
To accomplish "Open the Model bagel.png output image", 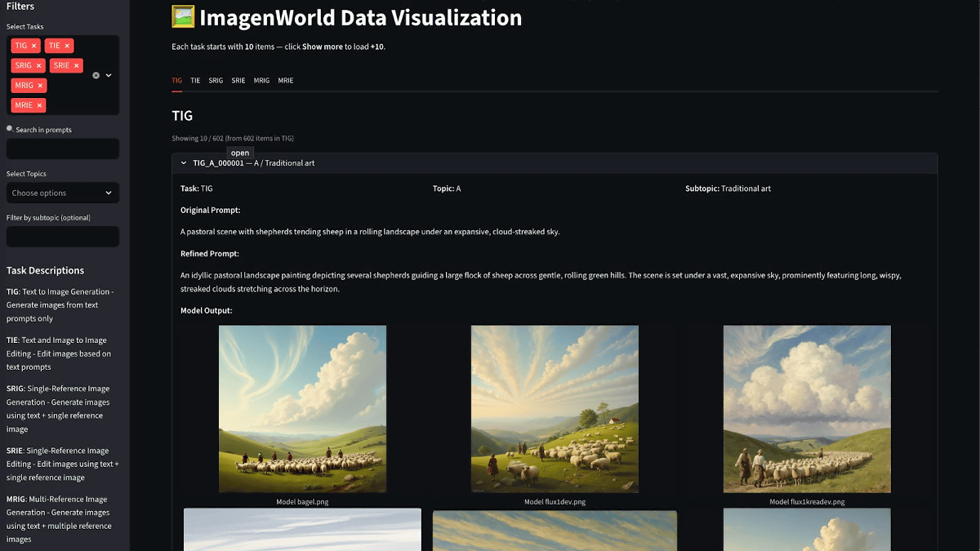I will (302, 409).
